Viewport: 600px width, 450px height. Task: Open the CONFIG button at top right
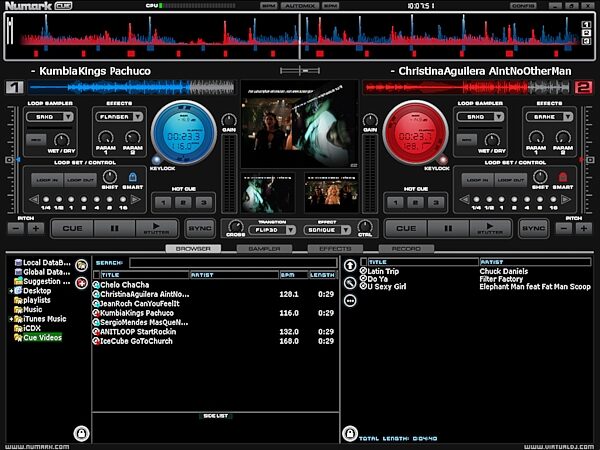[523, 6]
